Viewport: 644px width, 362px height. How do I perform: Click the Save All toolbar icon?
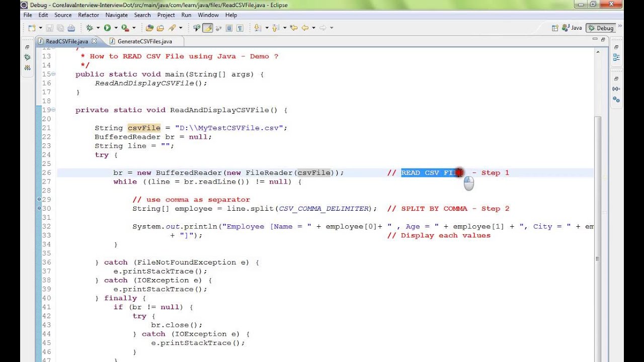click(x=60, y=28)
